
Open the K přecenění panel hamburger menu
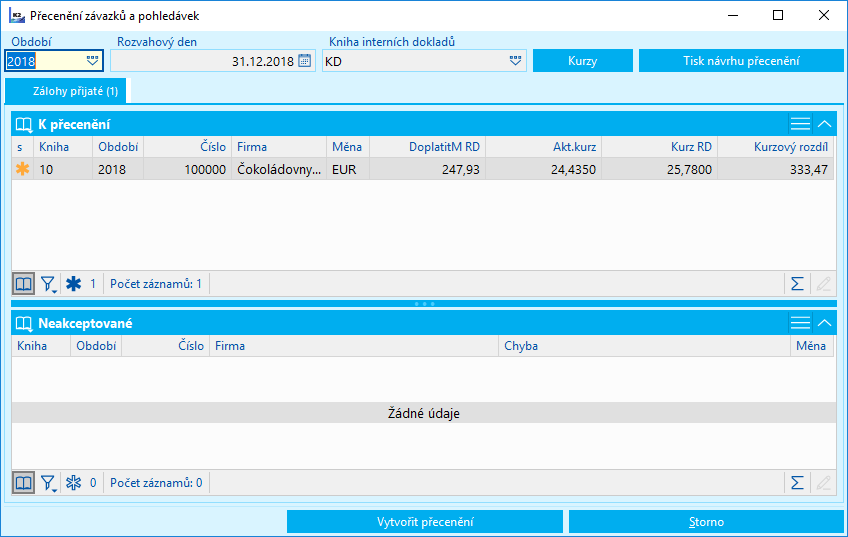(x=800, y=124)
